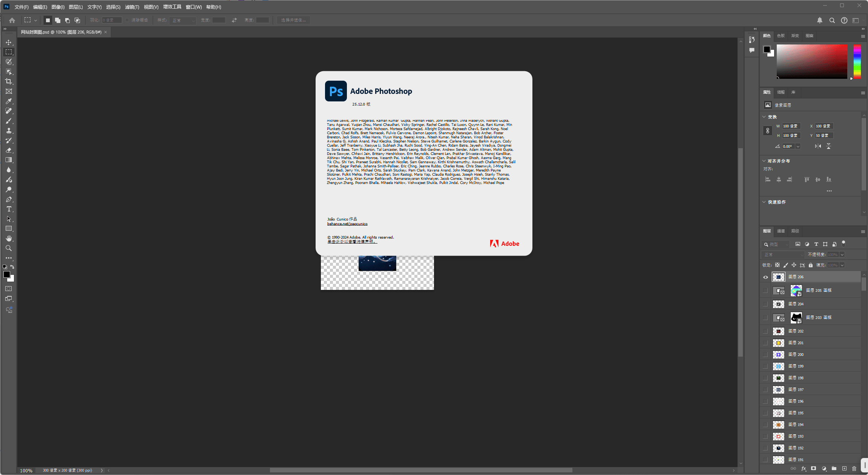Select the Zoom tool

9,248
